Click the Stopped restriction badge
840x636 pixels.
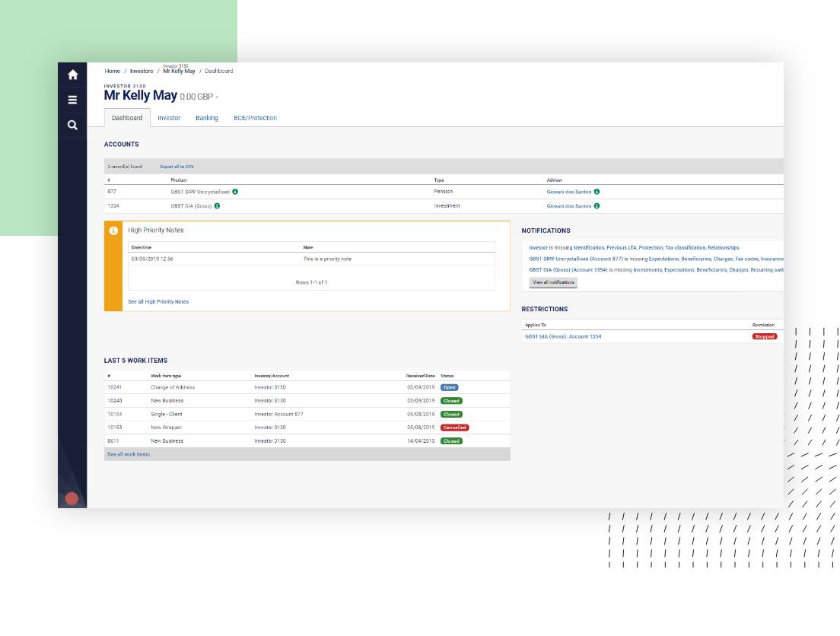(x=764, y=336)
